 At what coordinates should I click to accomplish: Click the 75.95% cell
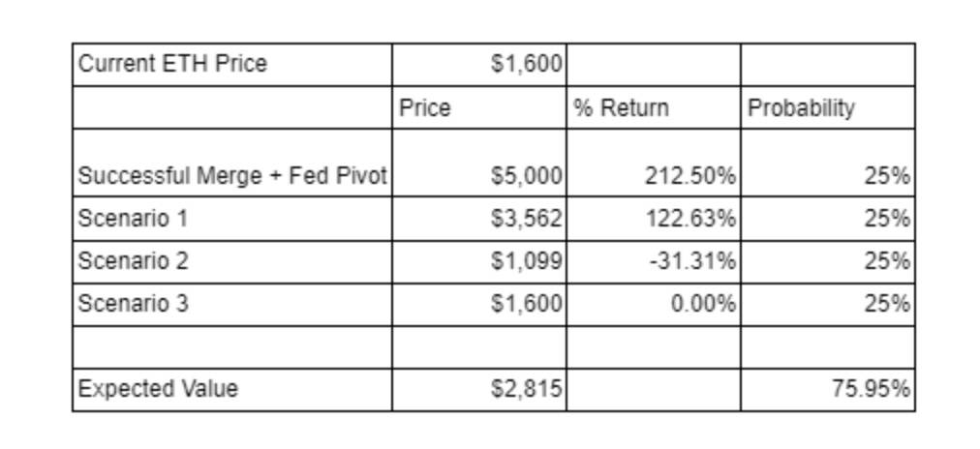click(x=827, y=389)
